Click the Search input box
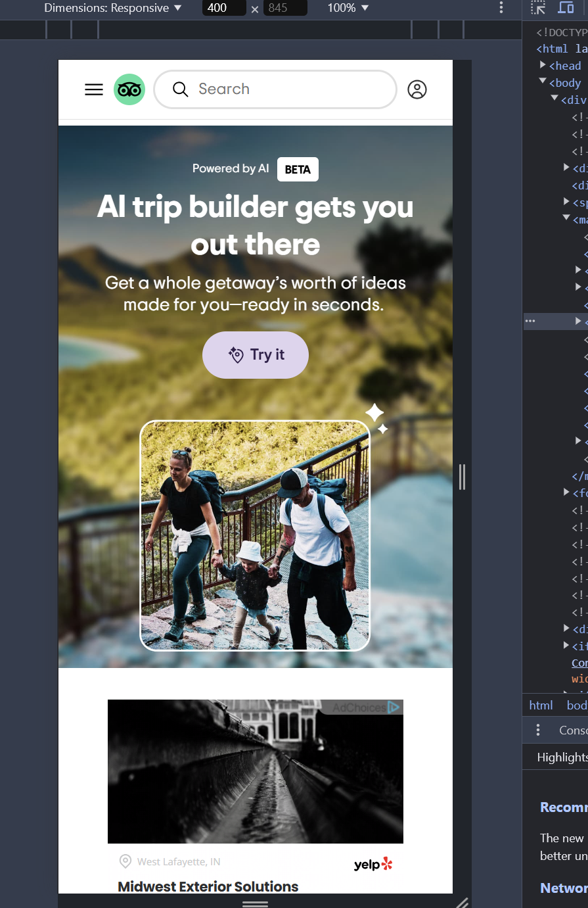 [275, 89]
